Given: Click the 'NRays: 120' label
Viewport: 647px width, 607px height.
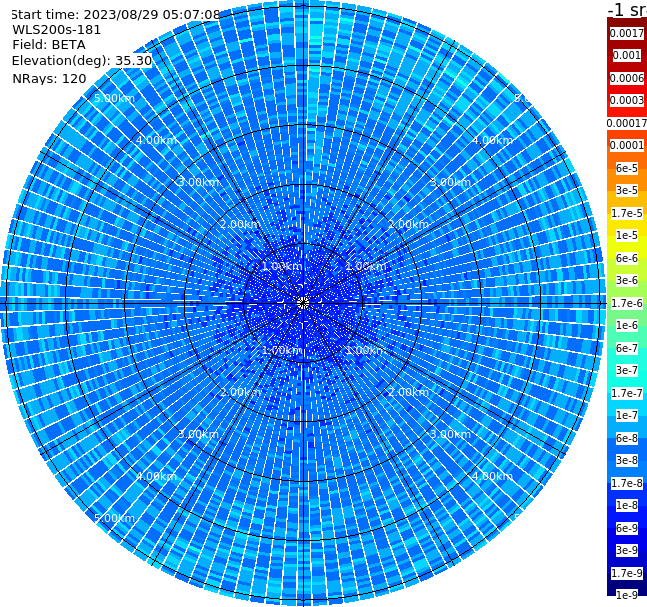Looking at the screenshot, I should point(49,78).
